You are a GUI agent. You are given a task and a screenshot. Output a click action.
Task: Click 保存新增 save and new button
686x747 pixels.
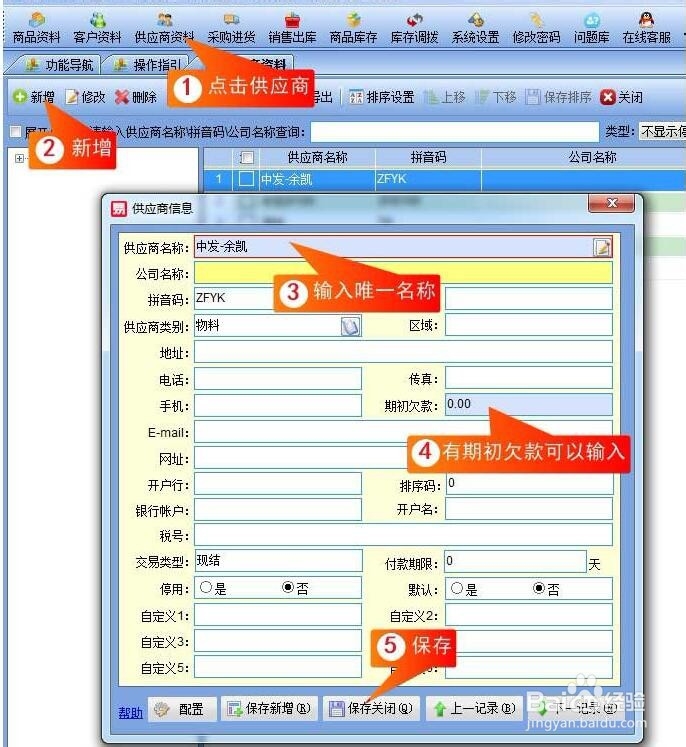(269, 709)
